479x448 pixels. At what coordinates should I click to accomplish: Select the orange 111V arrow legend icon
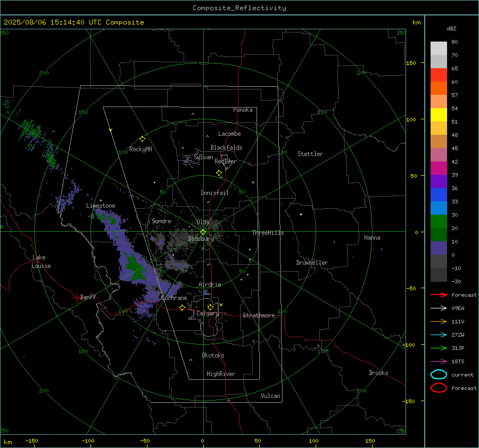coord(439,321)
